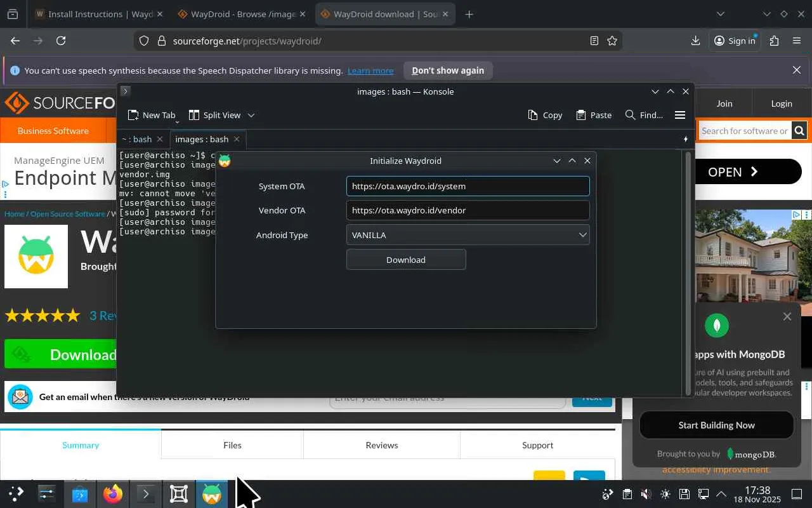Open the Firefox list all tabs dropdown
This screenshot has width=812, height=508.
(x=720, y=14)
